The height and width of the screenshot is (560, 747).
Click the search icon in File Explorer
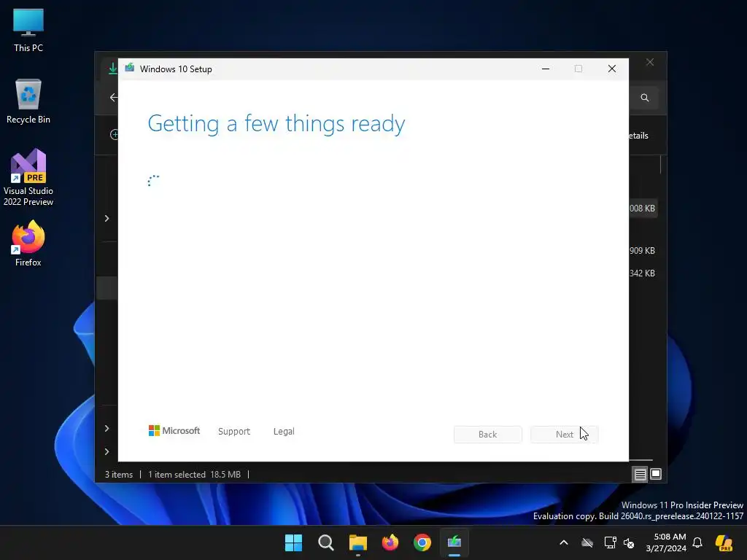coord(645,98)
